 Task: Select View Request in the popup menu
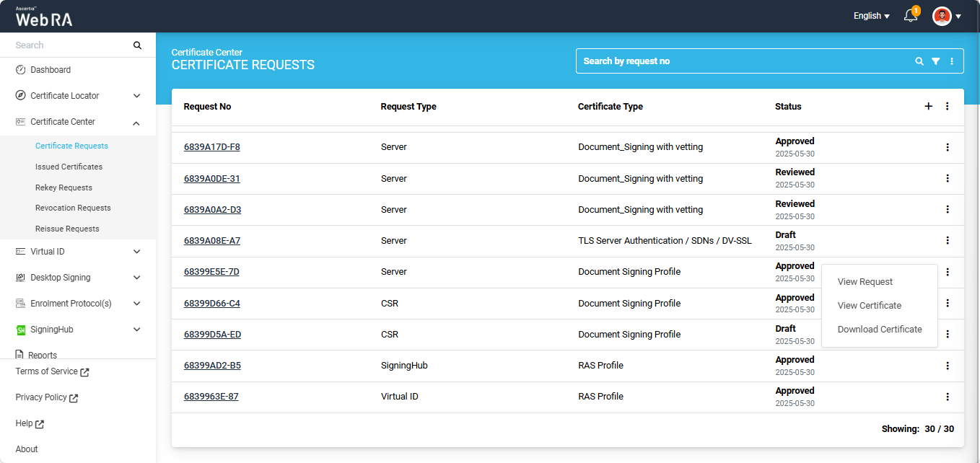coord(865,282)
